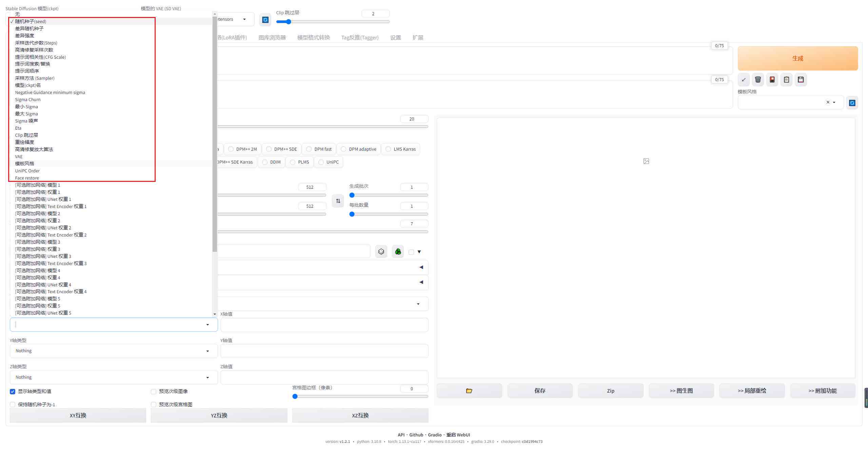This screenshot has width=868, height=451.
Task: Toggle 显示轴类型和值 checkbox
Action: (13, 391)
